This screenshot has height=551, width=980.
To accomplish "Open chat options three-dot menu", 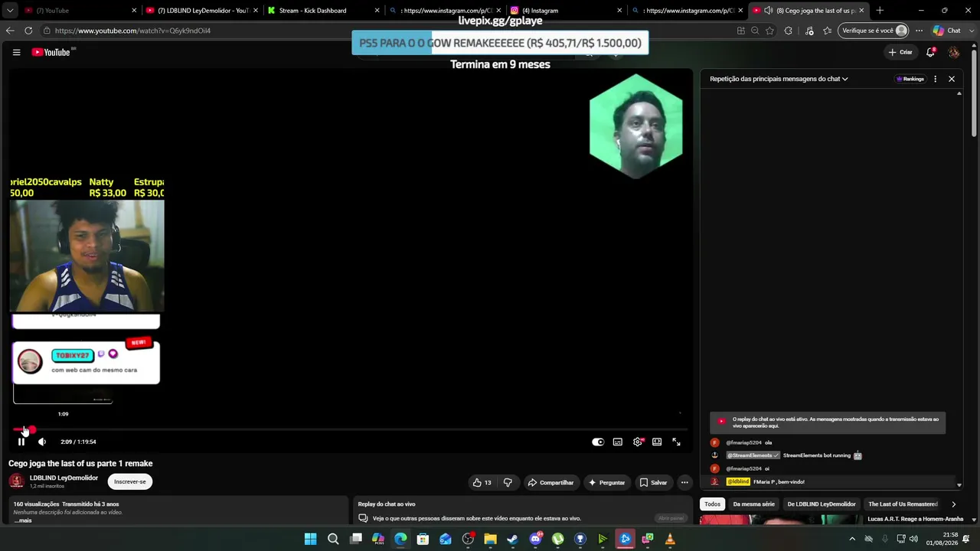I will pos(935,79).
